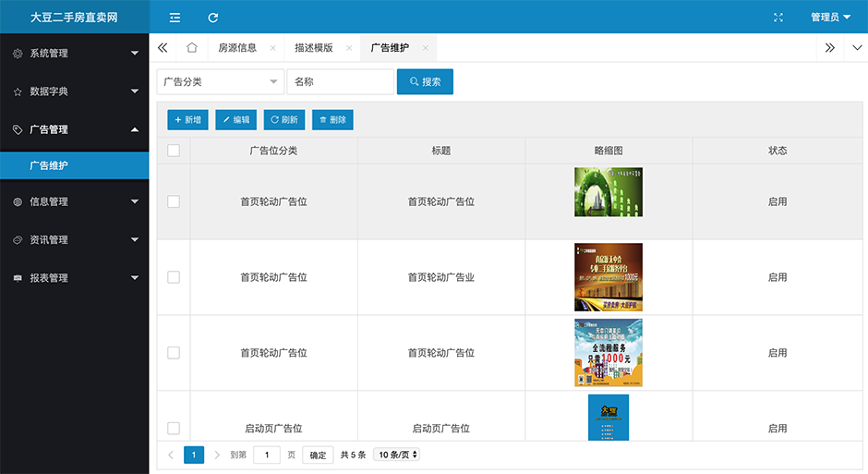Select 广告维护 in the sidebar
The height and width of the screenshot is (474, 868).
pyautogui.click(x=74, y=166)
